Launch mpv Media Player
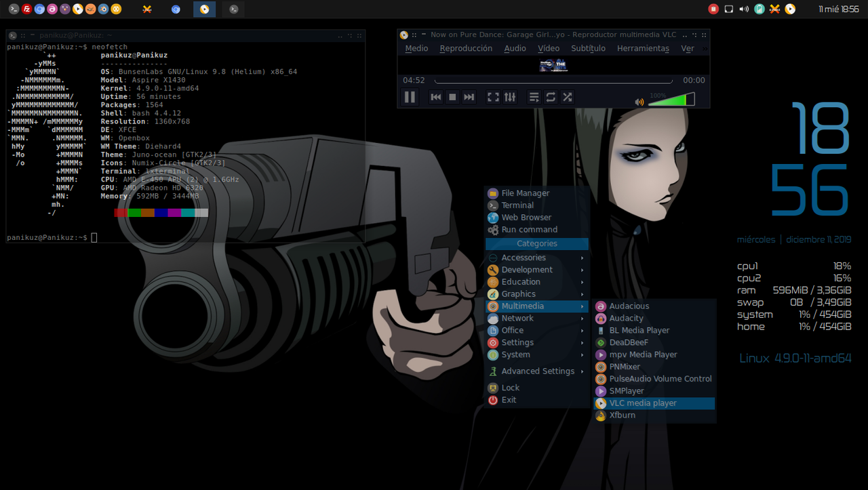Image resolution: width=868 pixels, height=490 pixels. click(654, 355)
